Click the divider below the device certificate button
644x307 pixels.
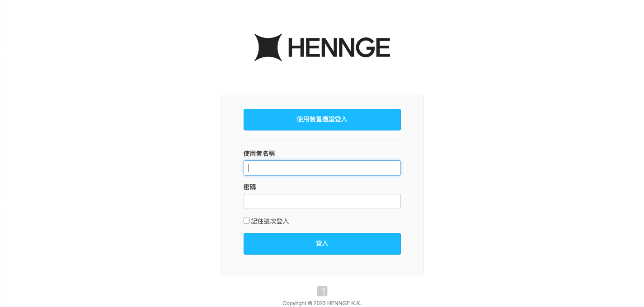coord(322,140)
